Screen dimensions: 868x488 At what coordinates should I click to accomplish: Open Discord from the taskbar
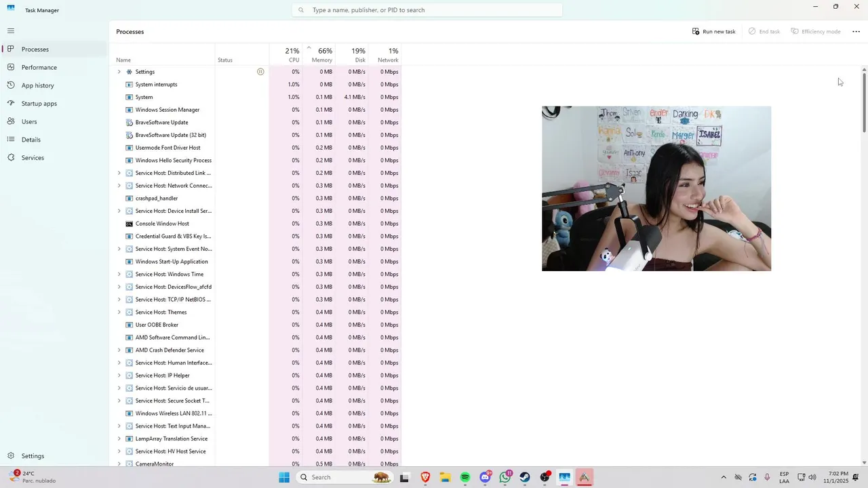[x=485, y=477]
